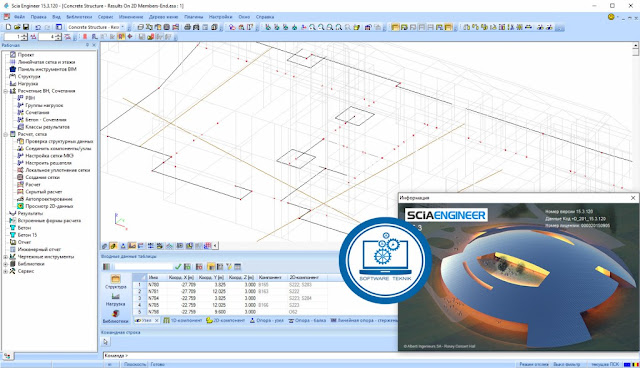Click the colored grid icon in view-bar
The image size is (640, 368).
coord(207,246)
